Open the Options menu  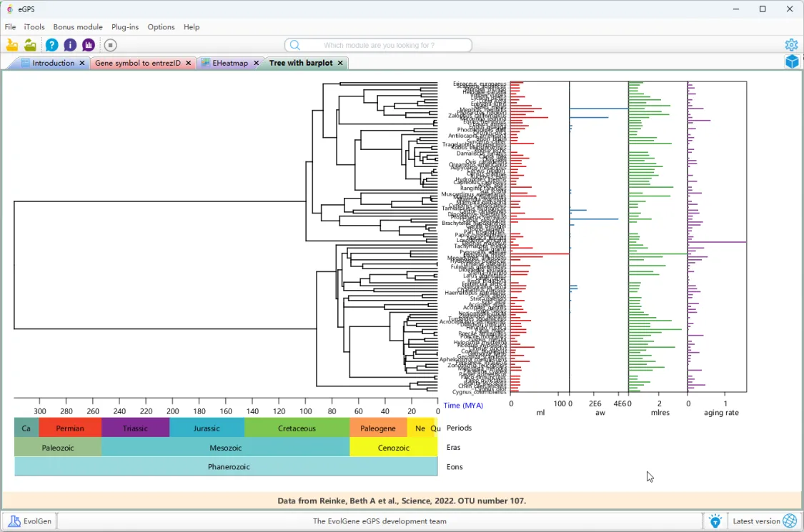click(x=161, y=26)
